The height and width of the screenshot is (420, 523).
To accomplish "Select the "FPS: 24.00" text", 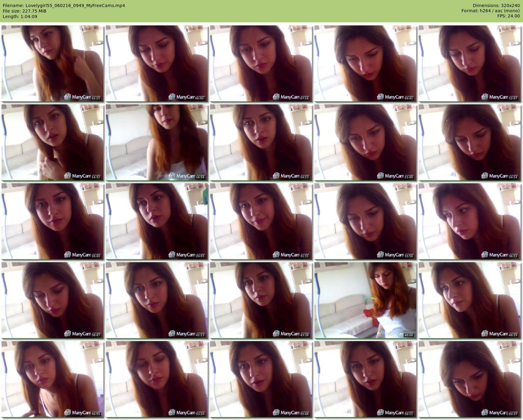I will pos(508,16).
